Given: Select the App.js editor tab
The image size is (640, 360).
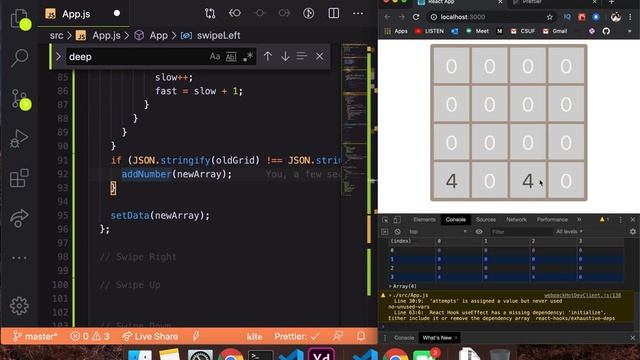Looking at the screenshot, I should coord(83,13).
